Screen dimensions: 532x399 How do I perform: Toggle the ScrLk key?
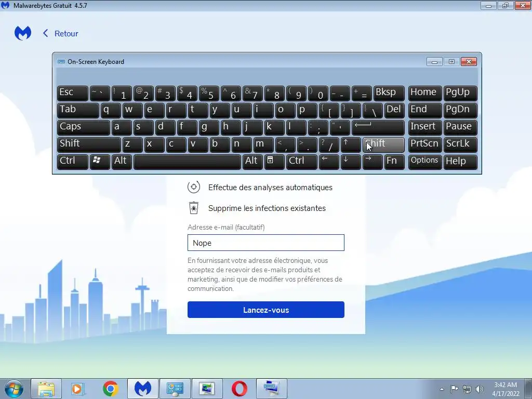click(x=460, y=144)
